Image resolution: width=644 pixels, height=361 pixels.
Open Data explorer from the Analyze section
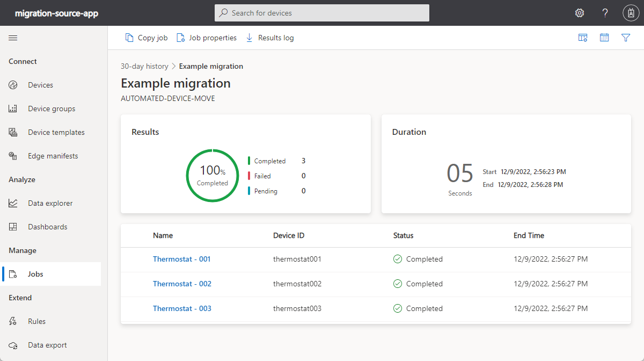click(12, 203)
